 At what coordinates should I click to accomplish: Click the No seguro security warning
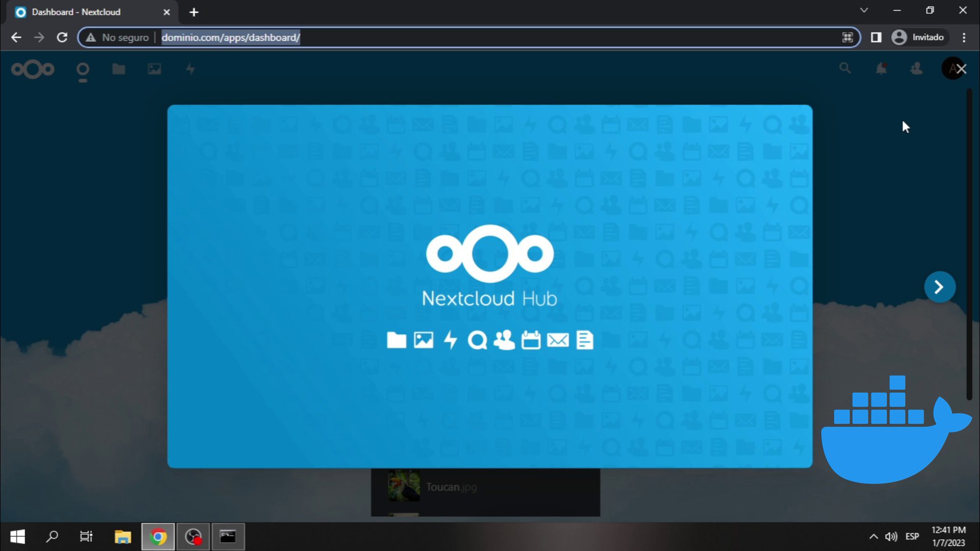[117, 37]
